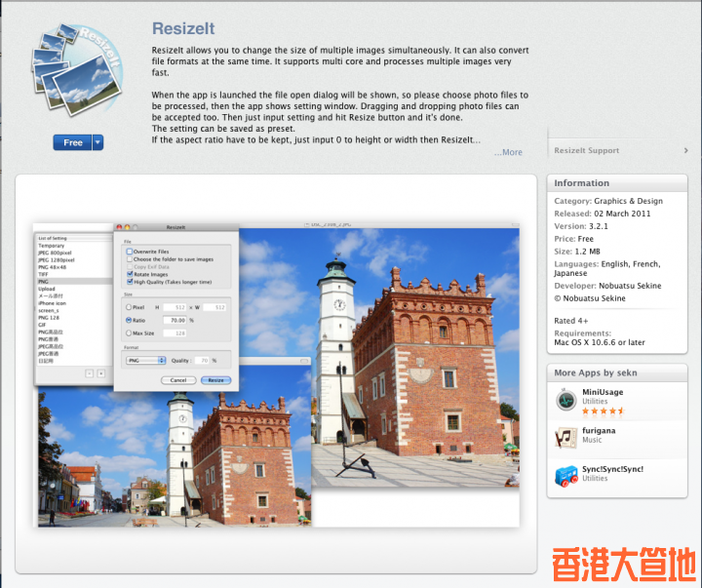Open furigana app title
The image size is (702, 588).
[599, 430]
